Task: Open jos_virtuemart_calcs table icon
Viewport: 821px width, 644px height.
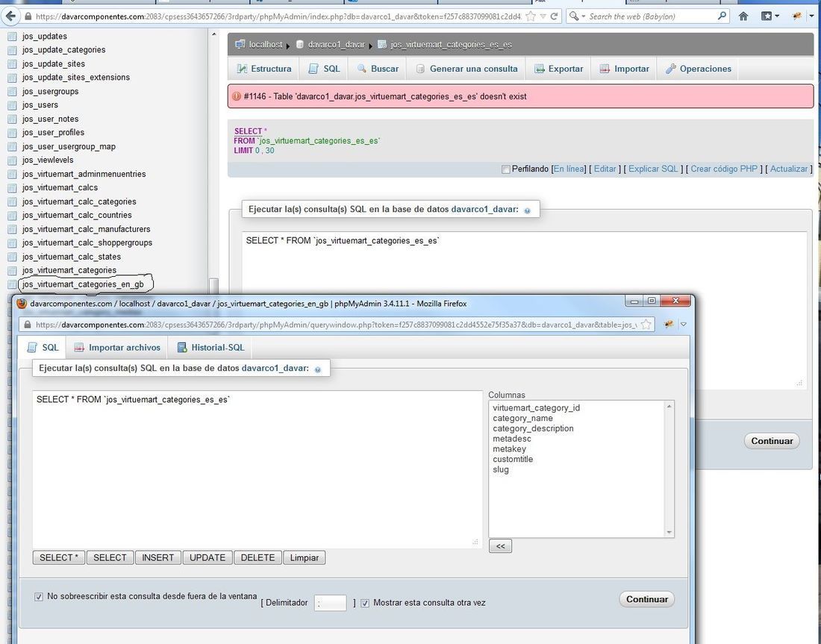Action: (12, 187)
